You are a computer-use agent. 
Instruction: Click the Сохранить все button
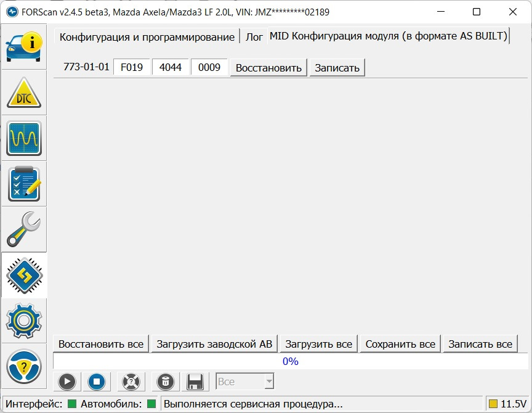click(400, 344)
